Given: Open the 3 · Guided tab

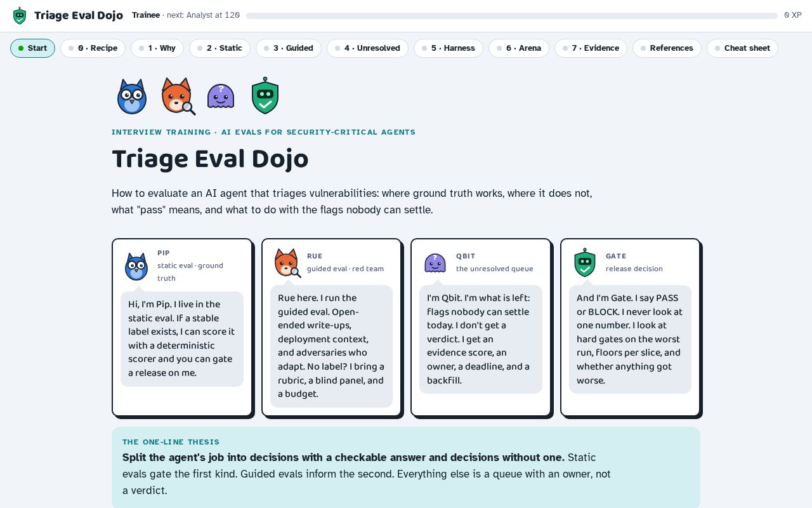Looking at the screenshot, I should [x=289, y=48].
